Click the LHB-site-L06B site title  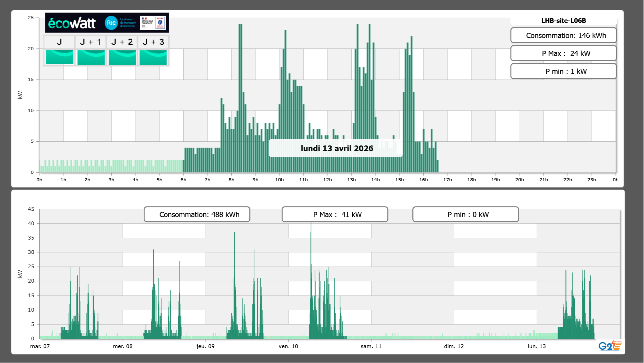pos(563,21)
